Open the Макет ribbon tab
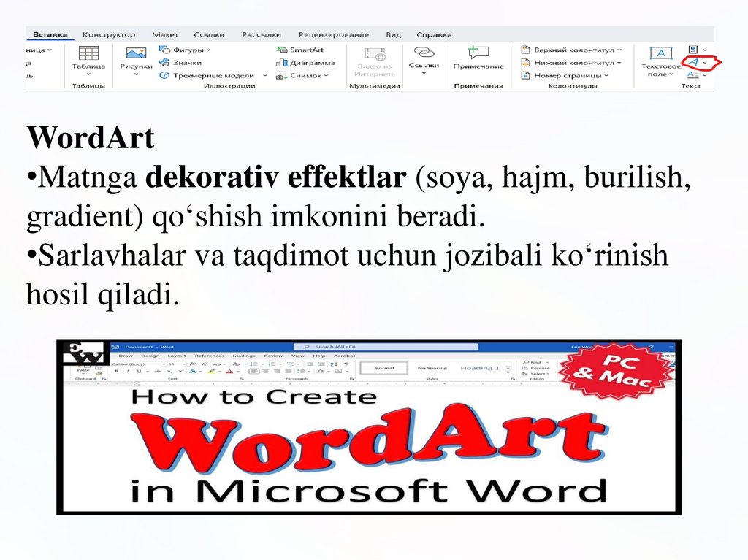The width and height of the screenshot is (748, 560). point(165,34)
